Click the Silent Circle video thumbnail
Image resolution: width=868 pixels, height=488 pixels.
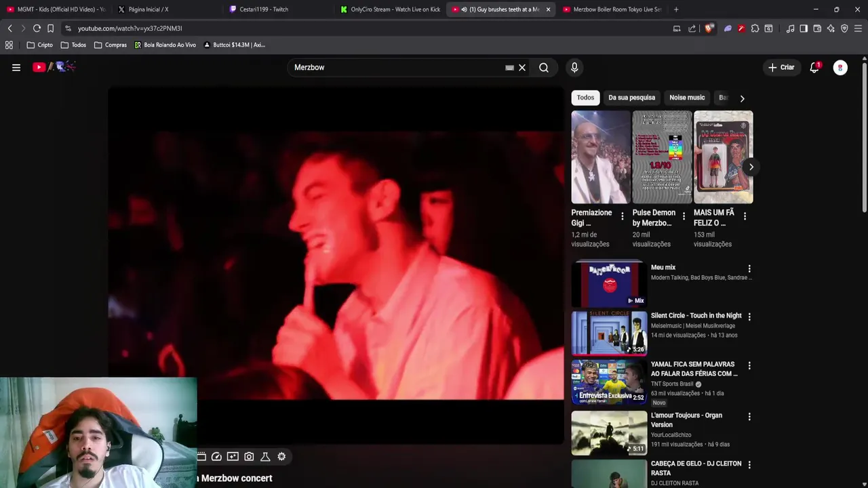click(x=609, y=333)
